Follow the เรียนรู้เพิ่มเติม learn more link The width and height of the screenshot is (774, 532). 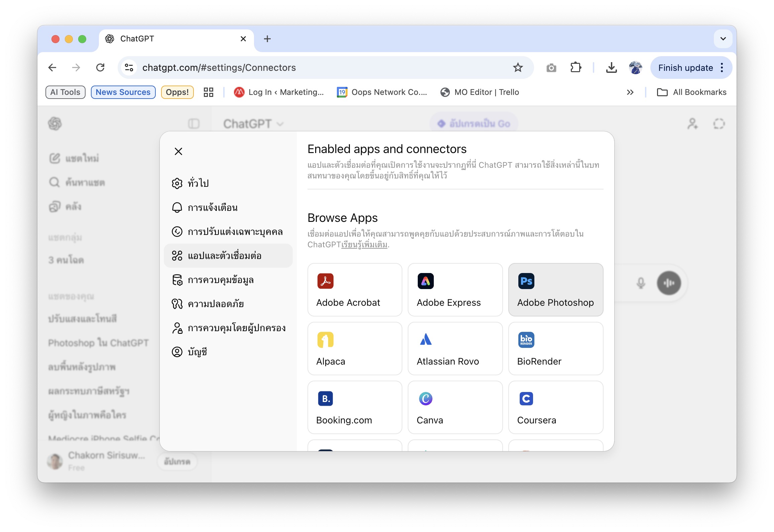(x=364, y=245)
